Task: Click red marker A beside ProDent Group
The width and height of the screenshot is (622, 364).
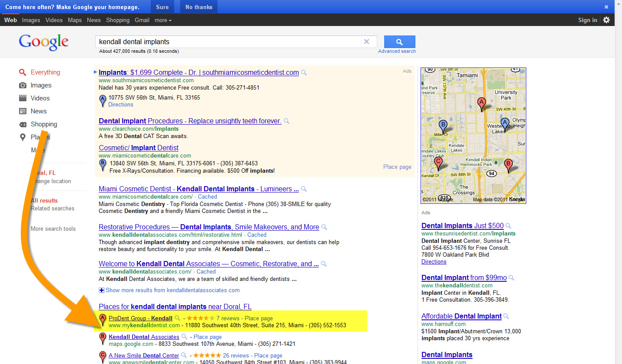Action: pos(103,320)
